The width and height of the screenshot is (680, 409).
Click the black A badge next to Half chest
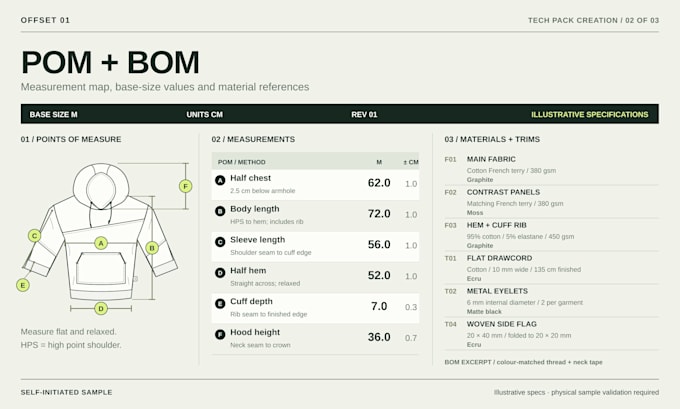click(220, 180)
